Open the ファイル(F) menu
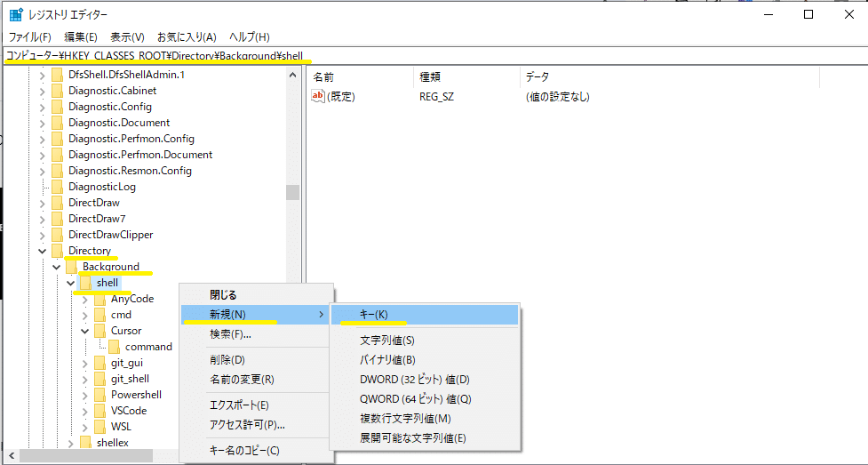The image size is (868, 465). [30, 37]
